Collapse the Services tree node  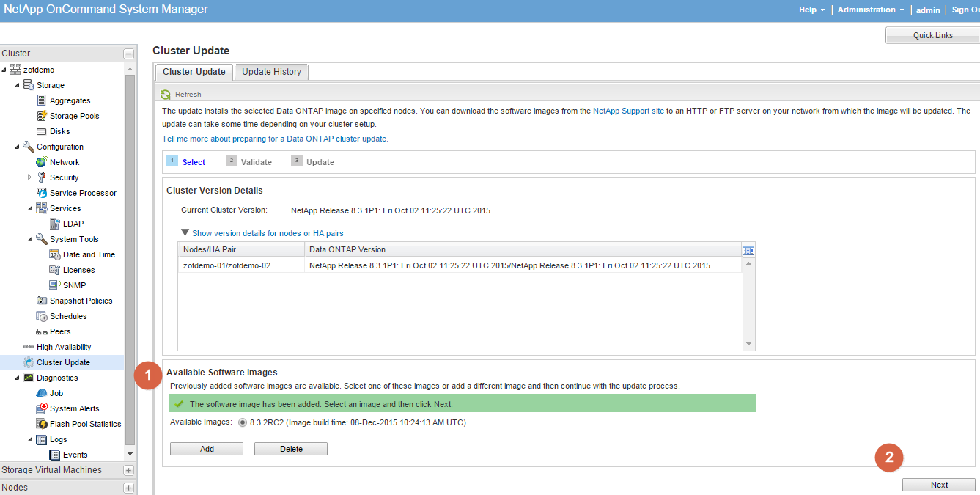click(30, 208)
